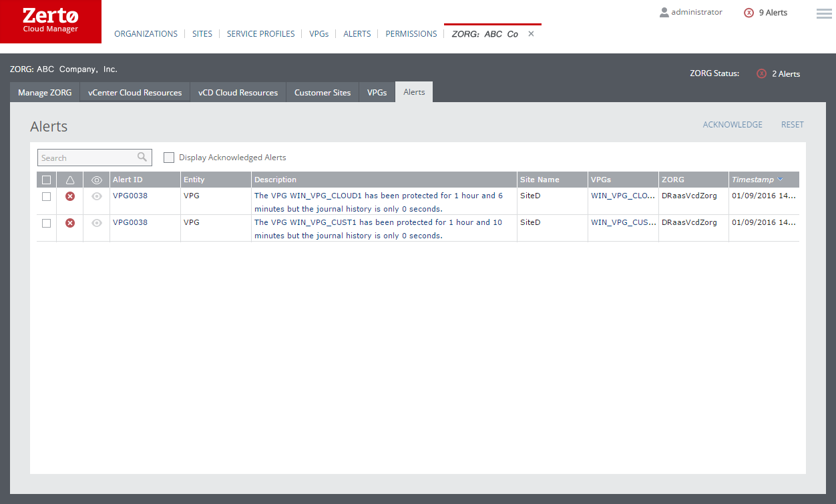The image size is (836, 504).
Task: Open the ALERTS top menu
Action: coord(357,34)
